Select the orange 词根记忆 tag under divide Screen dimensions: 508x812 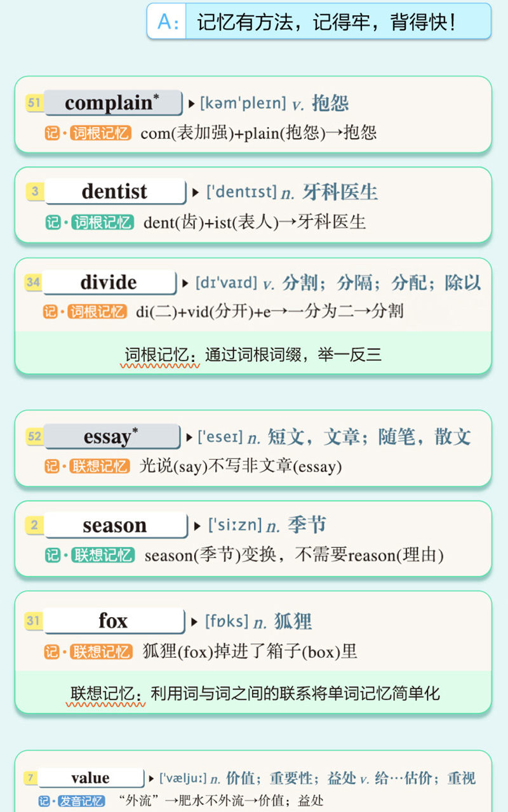pos(97,312)
